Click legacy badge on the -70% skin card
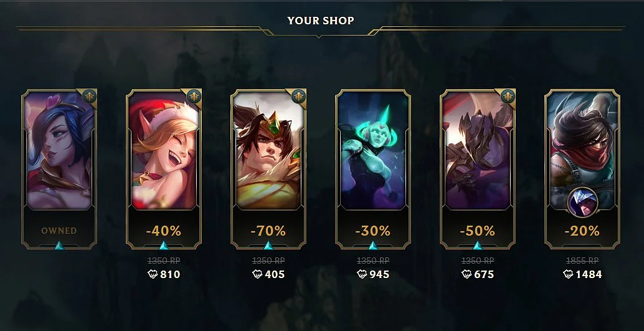The image size is (644, 331). tap(298, 97)
